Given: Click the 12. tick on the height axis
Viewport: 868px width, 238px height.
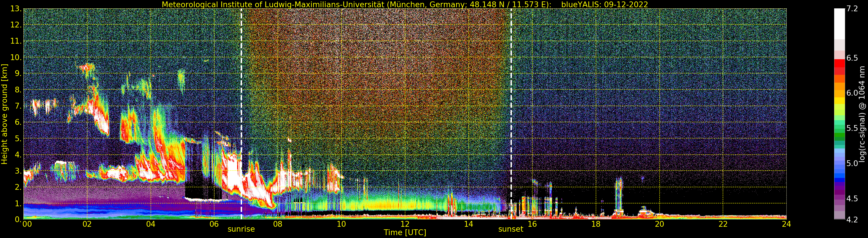Looking at the screenshot, I should tap(16, 25).
